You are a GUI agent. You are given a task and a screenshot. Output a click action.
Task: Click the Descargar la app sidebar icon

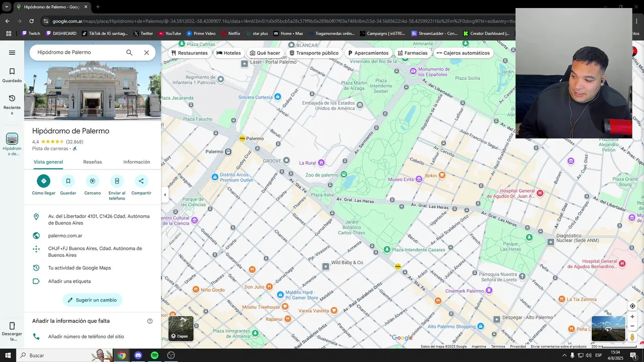[x=12, y=332]
